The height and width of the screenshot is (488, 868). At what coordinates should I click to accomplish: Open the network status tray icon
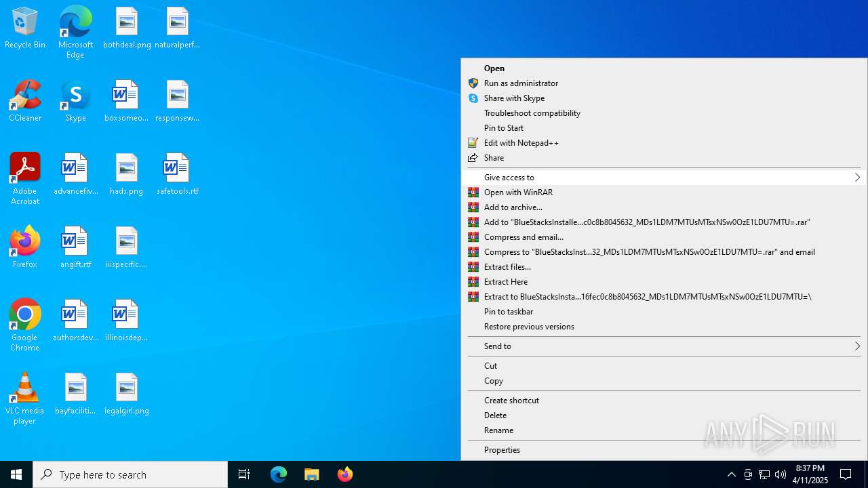[764, 474]
